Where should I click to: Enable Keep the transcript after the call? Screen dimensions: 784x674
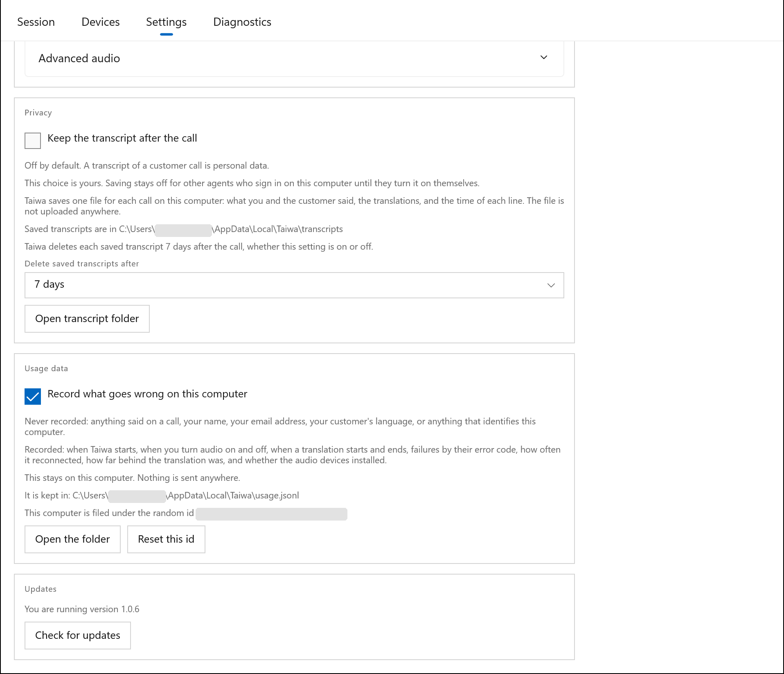coord(33,141)
